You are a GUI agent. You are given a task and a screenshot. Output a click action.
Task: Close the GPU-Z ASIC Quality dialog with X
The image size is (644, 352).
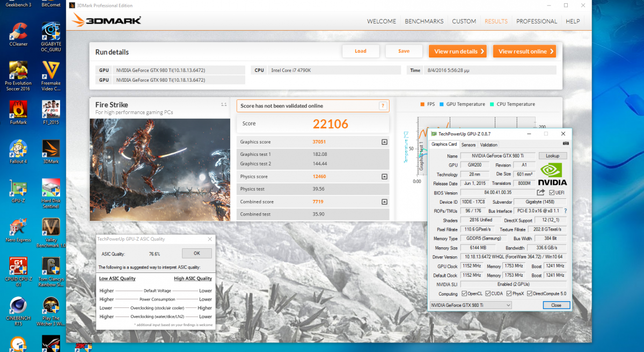pyautogui.click(x=210, y=239)
